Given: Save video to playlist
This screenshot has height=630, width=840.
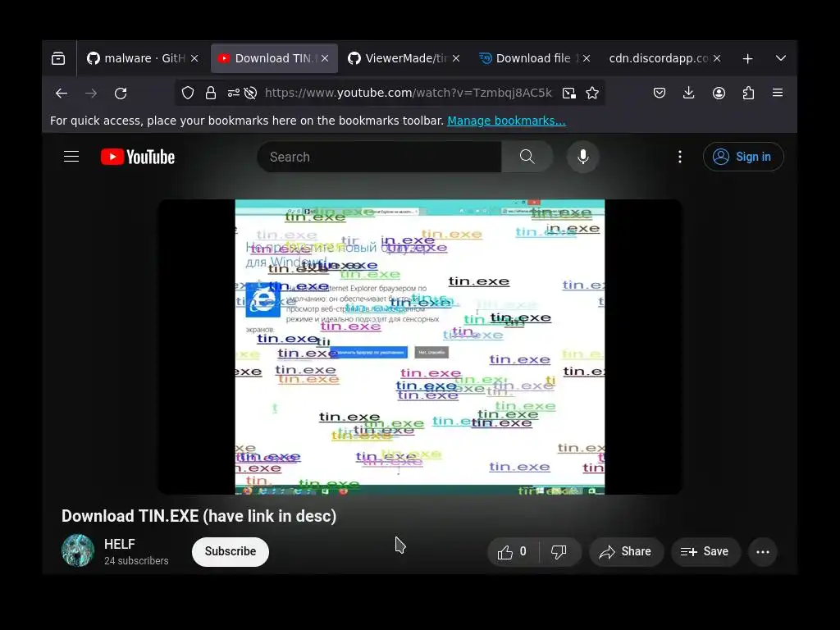Looking at the screenshot, I should pos(705,552).
